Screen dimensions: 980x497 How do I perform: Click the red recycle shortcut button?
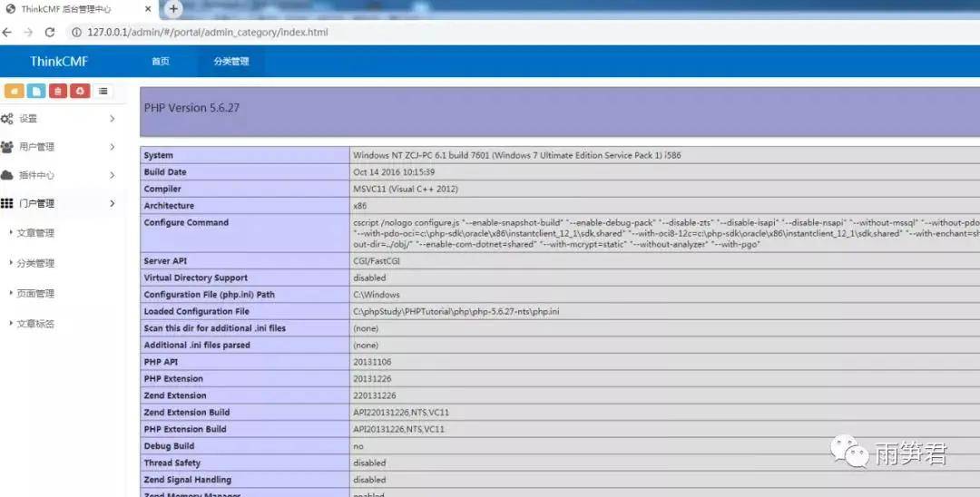pos(81,91)
